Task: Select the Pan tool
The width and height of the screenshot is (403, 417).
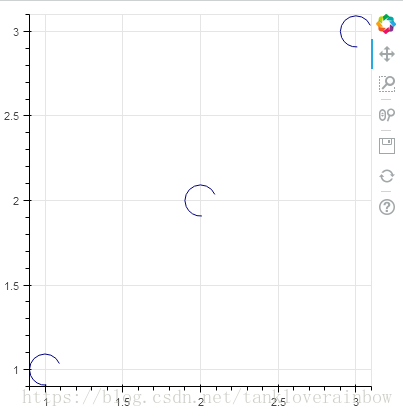Action: coord(387,54)
